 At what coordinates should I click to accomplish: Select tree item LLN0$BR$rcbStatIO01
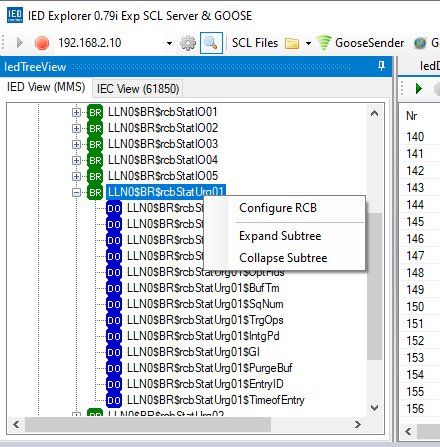pos(163,112)
